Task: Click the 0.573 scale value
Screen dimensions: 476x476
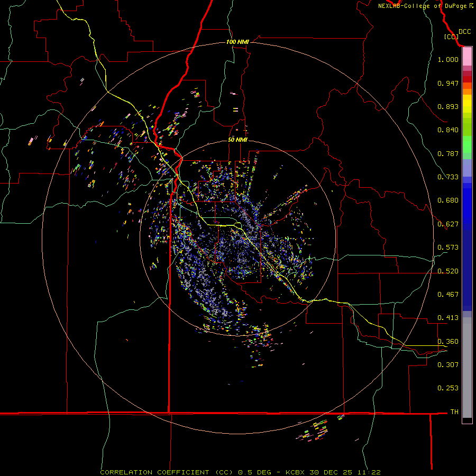Action: (x=448, y=248)
